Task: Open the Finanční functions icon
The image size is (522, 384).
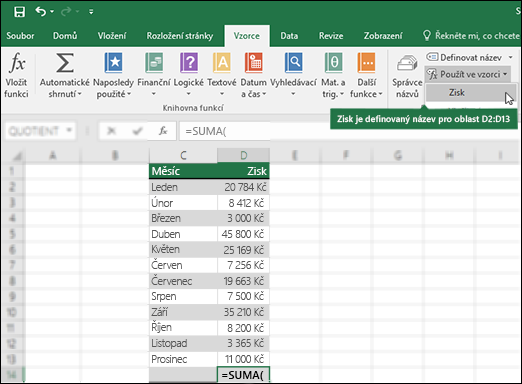Action: 154,62
